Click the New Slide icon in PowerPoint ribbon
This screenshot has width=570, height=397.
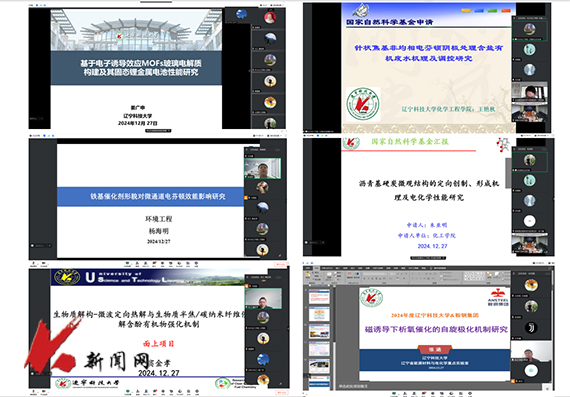coord(329,275)
